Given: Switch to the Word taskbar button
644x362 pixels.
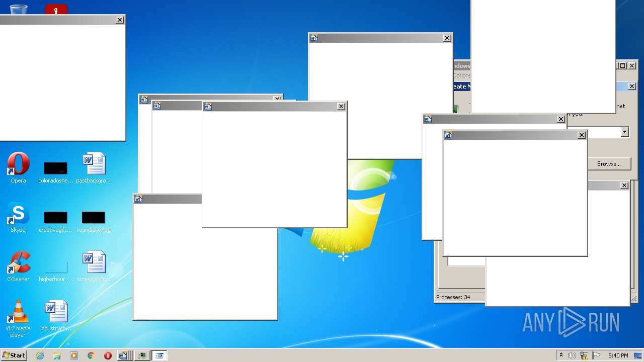Looking at the screenshot, I should [x=124, y=355].
